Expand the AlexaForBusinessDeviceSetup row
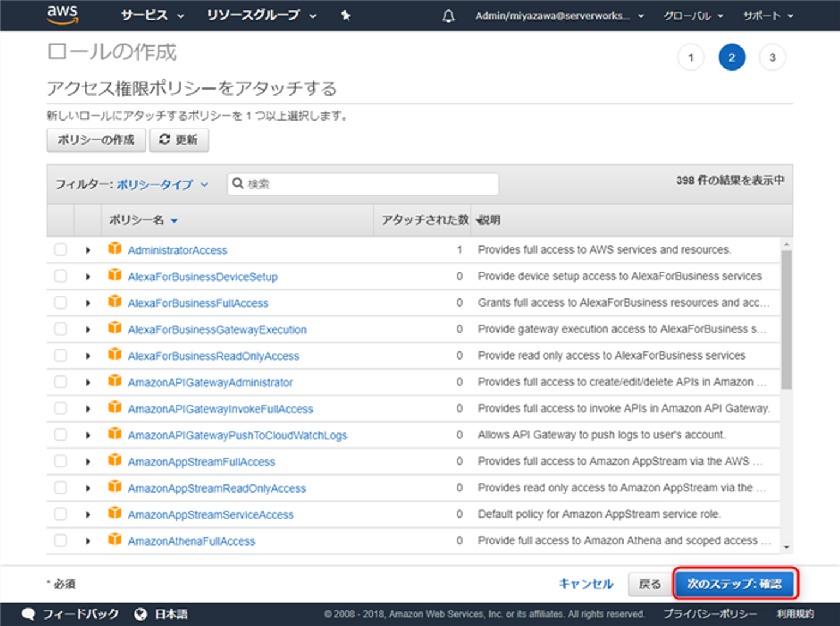 88,276
